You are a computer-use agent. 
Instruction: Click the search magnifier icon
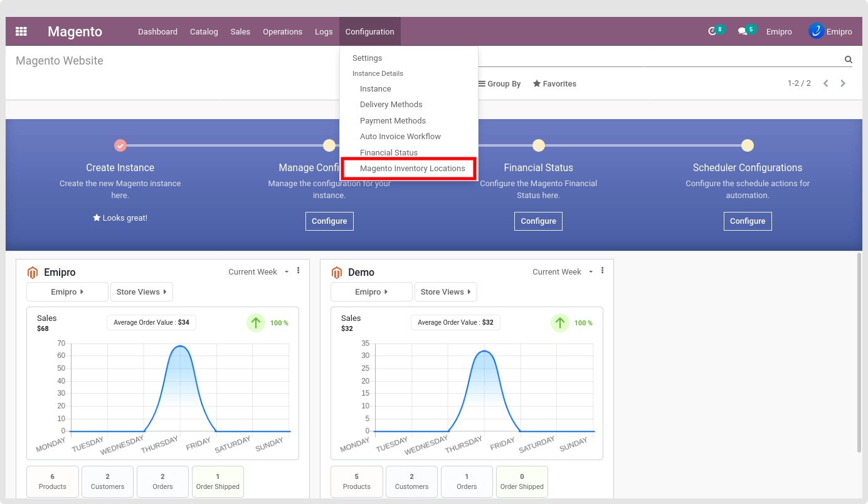[x=849, y=60]
